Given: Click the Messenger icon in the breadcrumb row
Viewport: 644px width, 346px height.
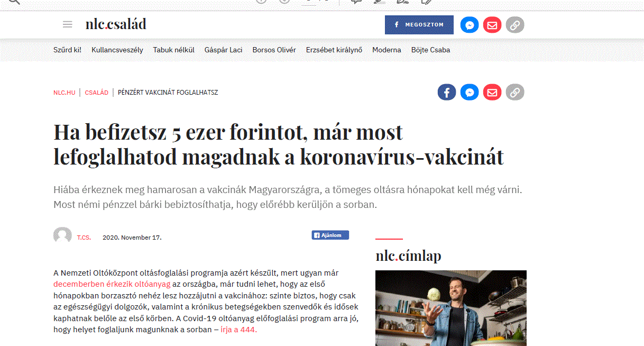Looking at the screenshot, I should pos(470,93).
